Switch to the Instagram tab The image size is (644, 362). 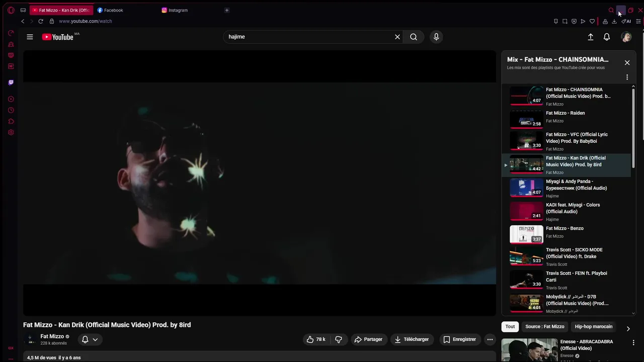pyautogui.click(x=190, y=10)
